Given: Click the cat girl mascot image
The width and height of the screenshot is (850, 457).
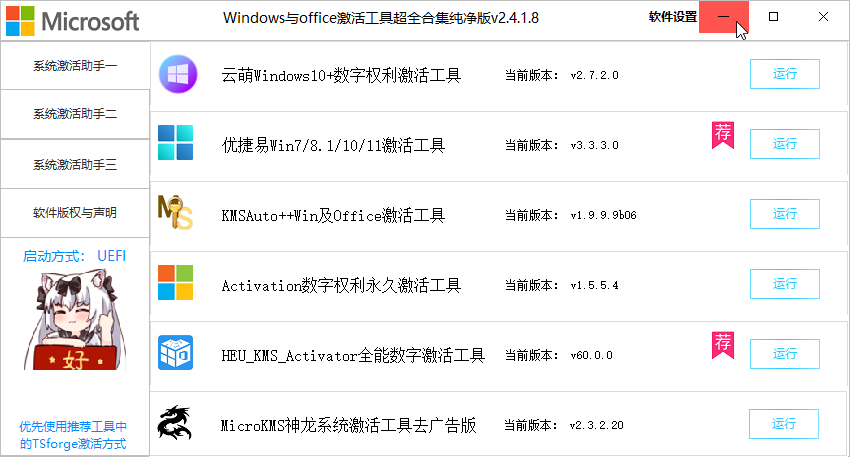Looking at the screenshot, I should click(75, 321).
